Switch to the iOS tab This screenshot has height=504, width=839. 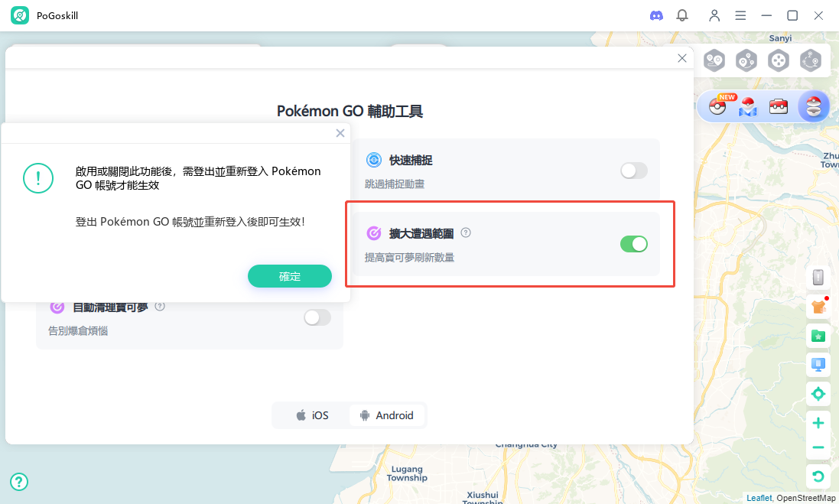point(313,415)
